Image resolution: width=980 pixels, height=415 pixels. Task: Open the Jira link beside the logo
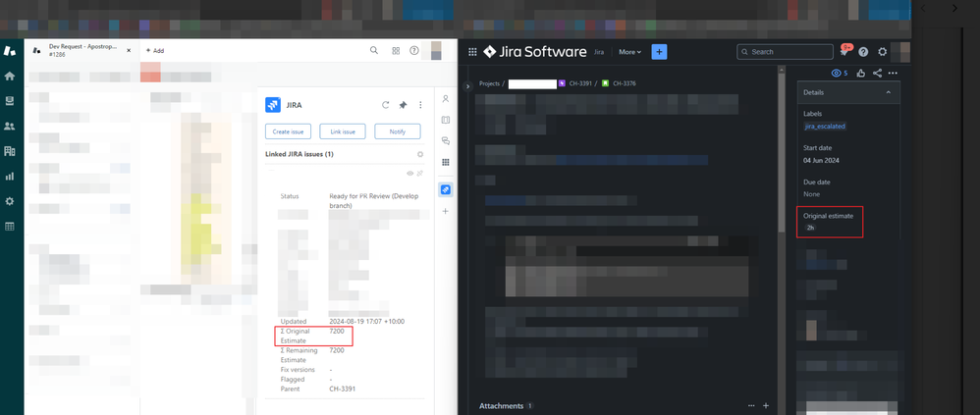[x=599, y=52]
